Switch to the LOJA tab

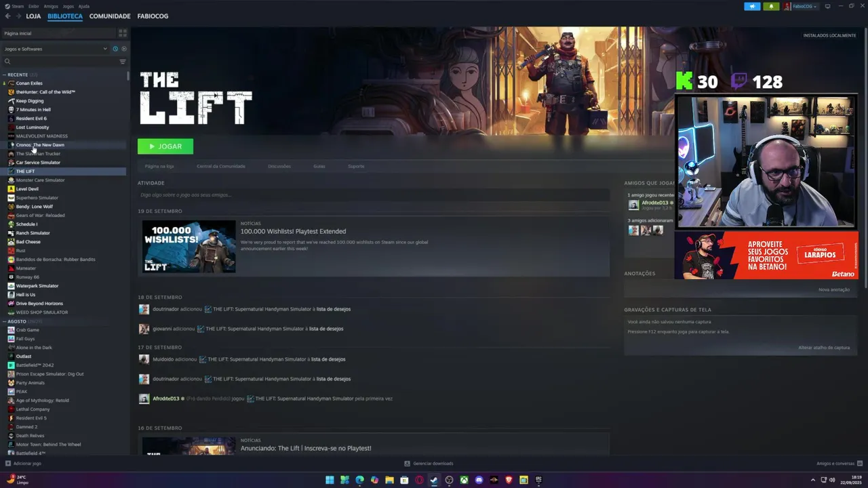coord(33,16)
